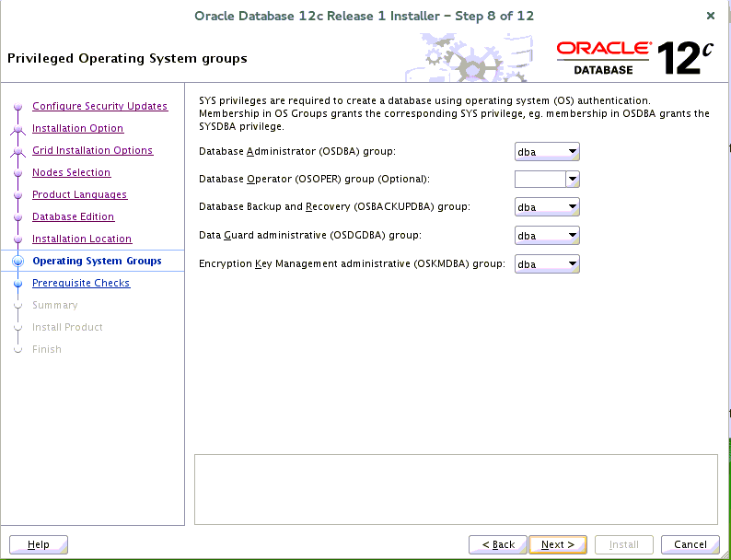Screen dimensions: 731x560
Task: Click the Operating System Groups step bullet icon
Action: click(x=17, y=261)
